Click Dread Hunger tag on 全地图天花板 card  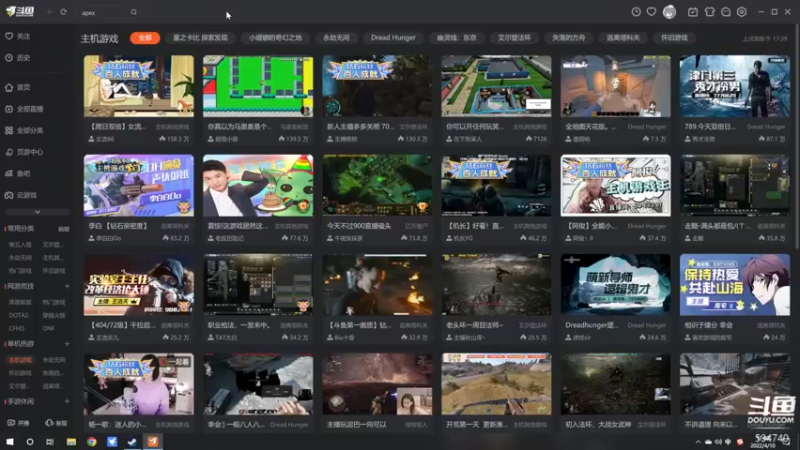(646, 127)
